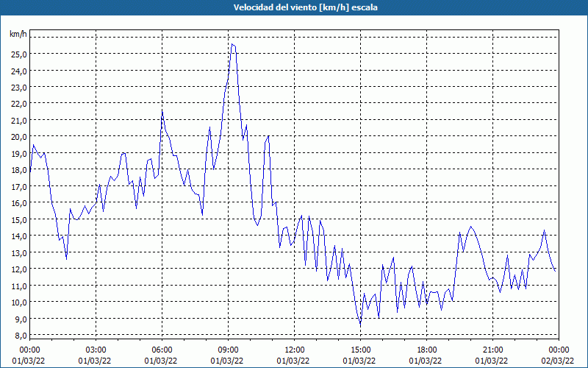Click the 12,0 y-axis value
This screenshot has height=368, width=588.
coord(19,269)
